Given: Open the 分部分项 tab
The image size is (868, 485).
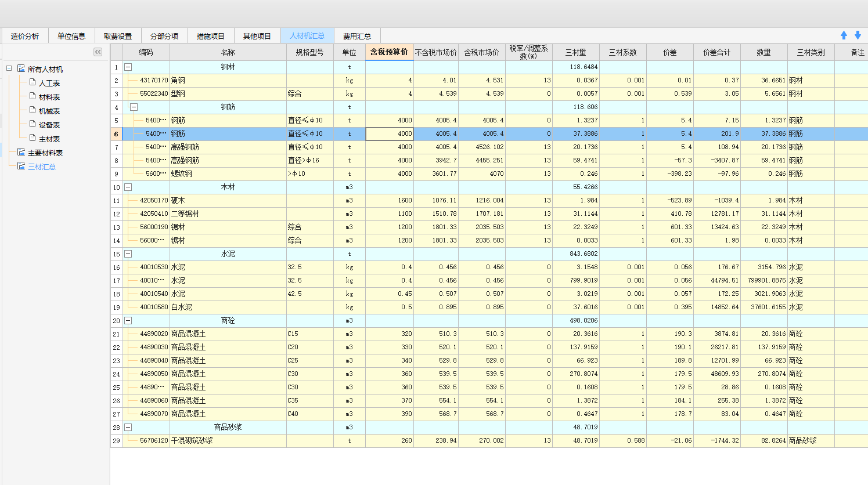Looking at the screenshot, I should [x=164, y=36].
